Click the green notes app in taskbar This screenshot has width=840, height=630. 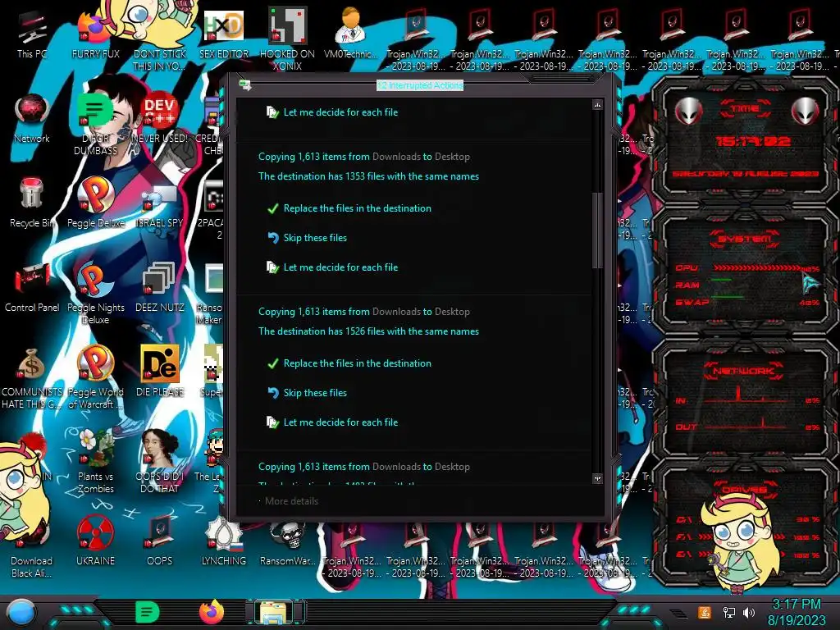pos(148,612)
